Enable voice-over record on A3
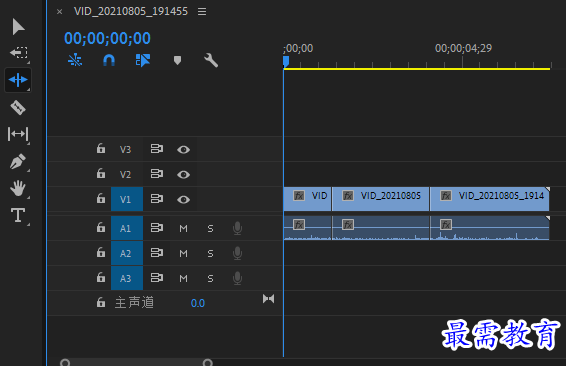 tap(238, 278)
